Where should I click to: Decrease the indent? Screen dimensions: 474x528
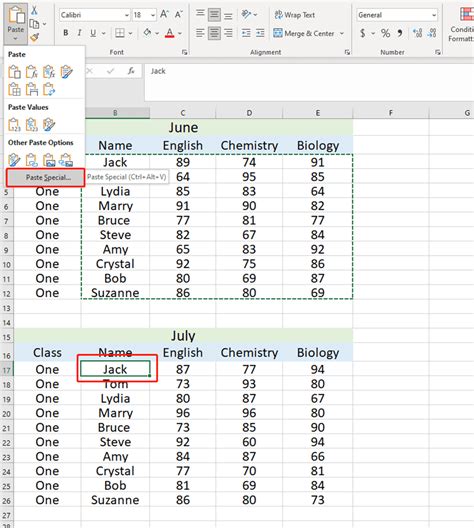[x=246, y=33]
